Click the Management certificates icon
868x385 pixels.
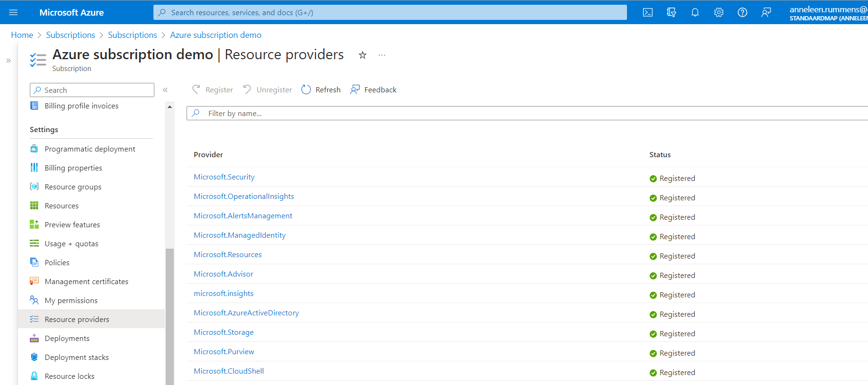click(x=34, y=281)
